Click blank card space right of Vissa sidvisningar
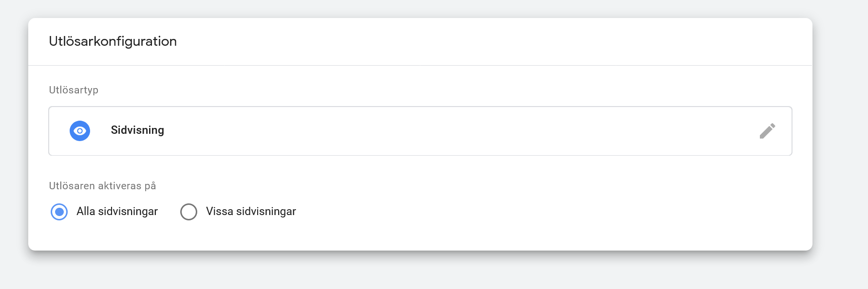The image size is (868, 289). (536, 212)
